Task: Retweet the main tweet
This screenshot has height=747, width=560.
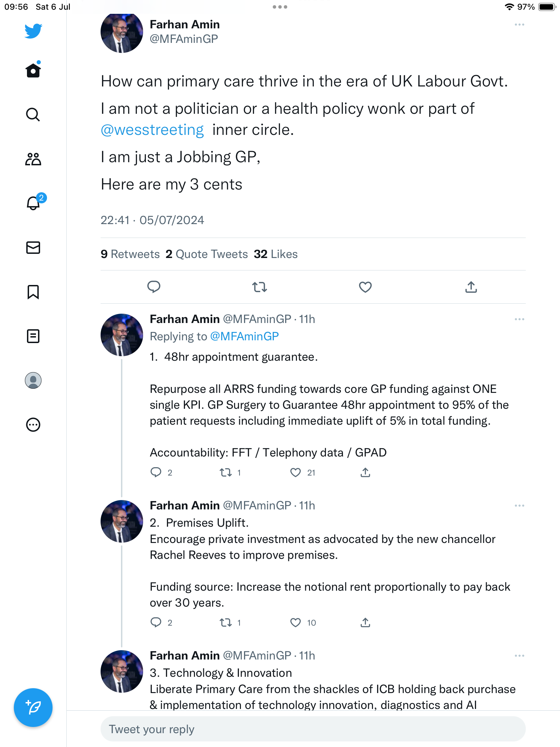Action: (x=259, y=287)
